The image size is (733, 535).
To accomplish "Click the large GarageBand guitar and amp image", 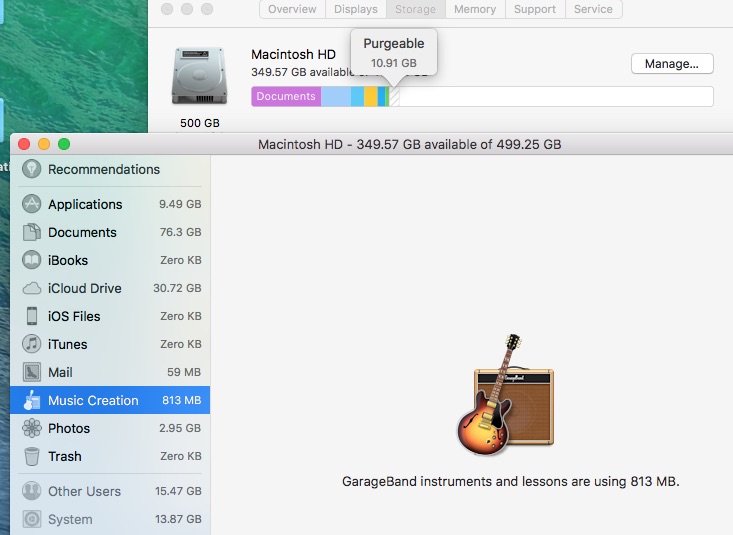I will point(506,394).
